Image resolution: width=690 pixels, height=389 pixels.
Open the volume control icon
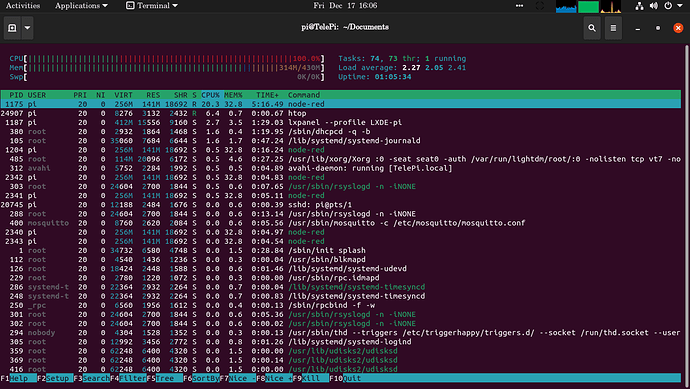[654, 6]
